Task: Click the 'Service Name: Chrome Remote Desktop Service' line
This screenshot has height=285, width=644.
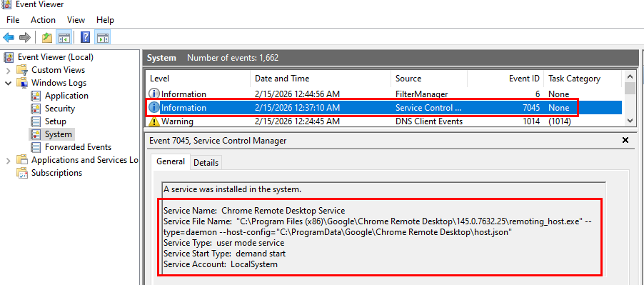Action: [254, 211]
